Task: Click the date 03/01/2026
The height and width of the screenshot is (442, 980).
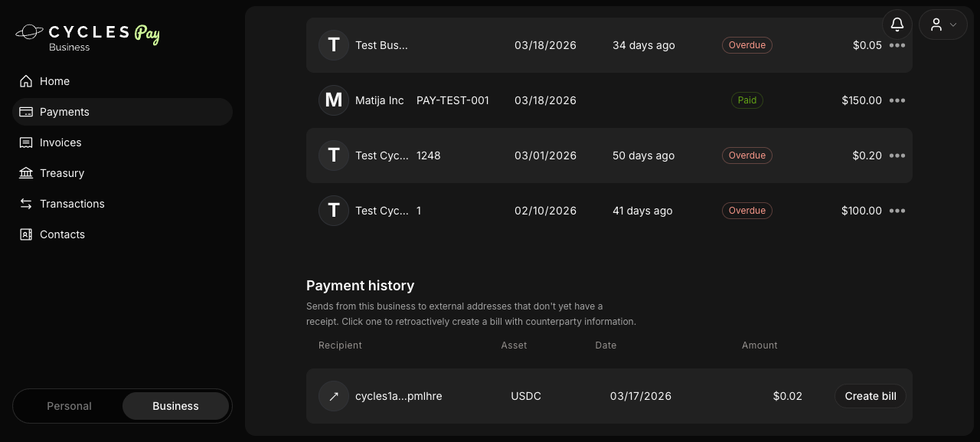Action: coord(545,156)
